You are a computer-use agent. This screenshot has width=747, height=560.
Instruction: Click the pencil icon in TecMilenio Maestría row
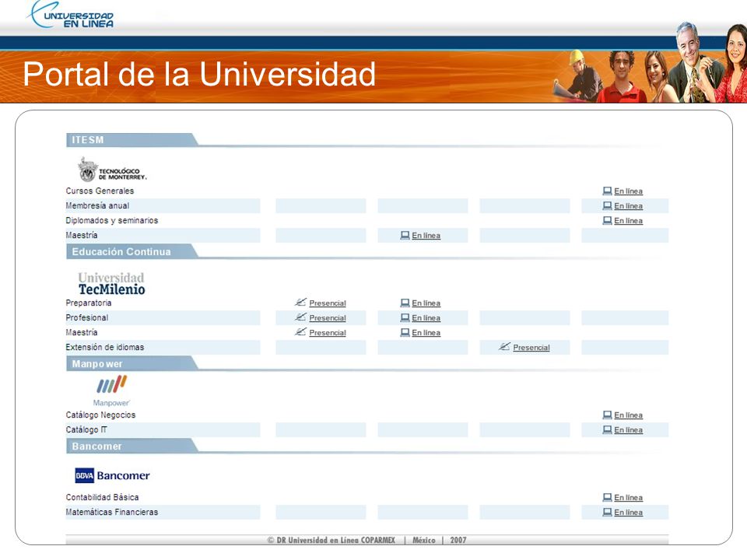pyautogui.click(x=300, y=332)
